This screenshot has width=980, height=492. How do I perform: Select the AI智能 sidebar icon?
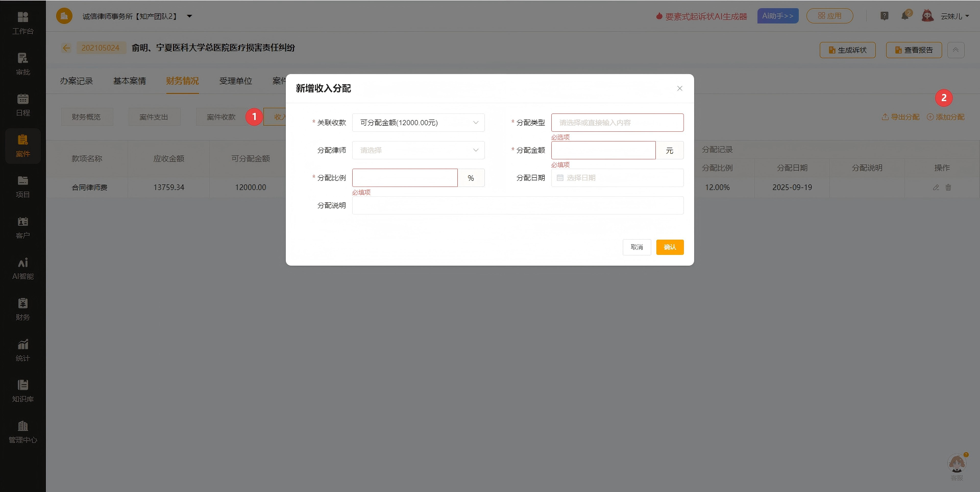[22, 268]
